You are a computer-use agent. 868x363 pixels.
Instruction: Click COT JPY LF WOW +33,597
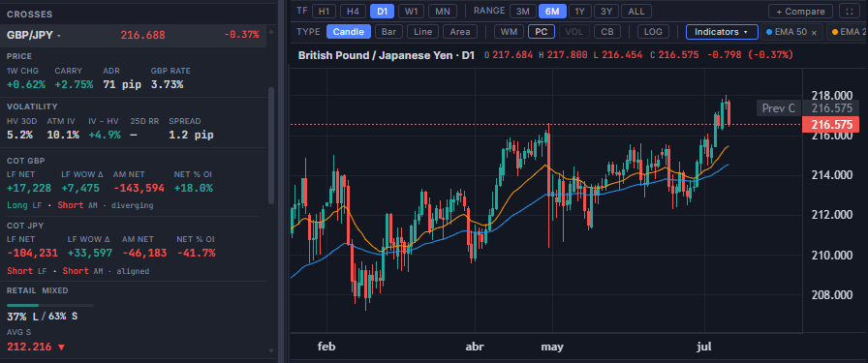click(90, 253)
